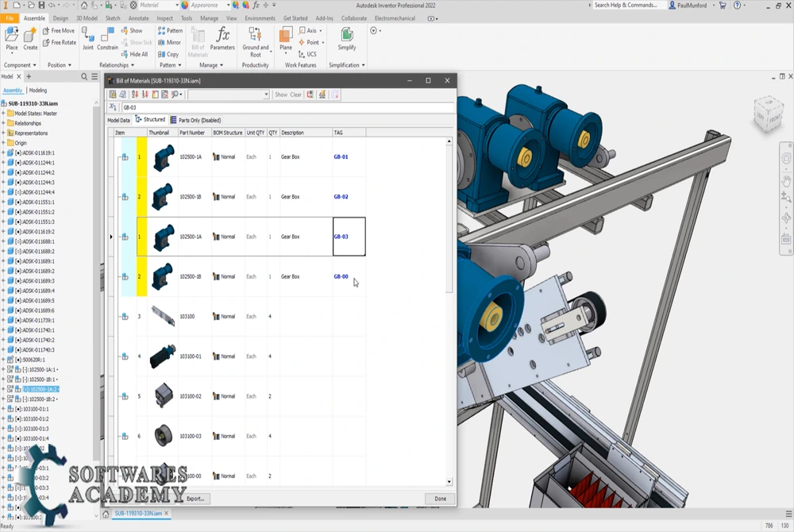Expand the Relationships panel dropdown
This screenshot has height=532, width=794.
click(117, 65)
